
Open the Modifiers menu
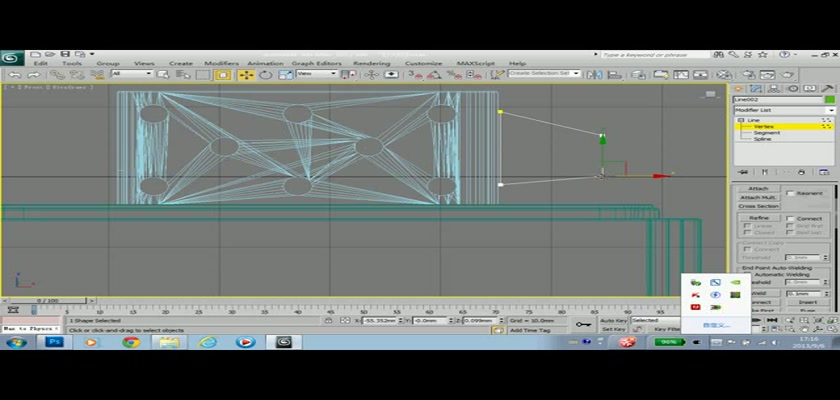coord(221,63)
